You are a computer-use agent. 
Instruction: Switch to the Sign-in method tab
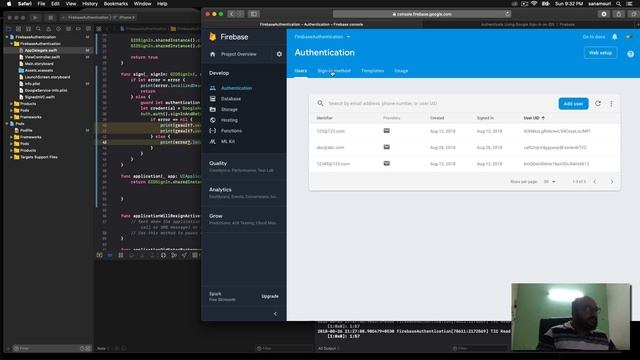point(334,71)
